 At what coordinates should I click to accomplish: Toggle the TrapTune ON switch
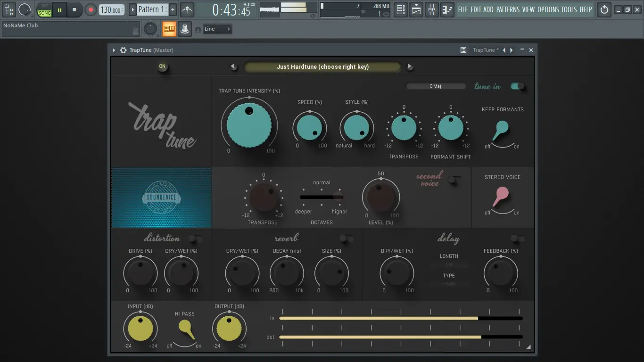(x=163, y=66)
